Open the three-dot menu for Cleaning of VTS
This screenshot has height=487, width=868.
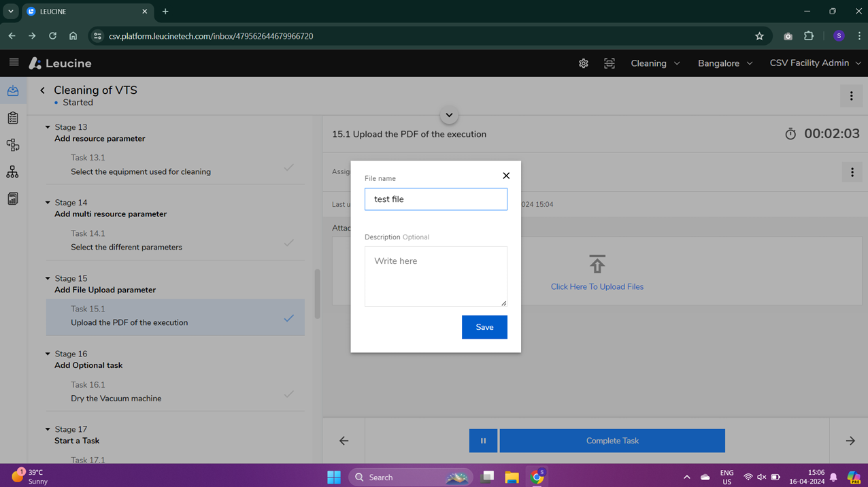point(851,96)
